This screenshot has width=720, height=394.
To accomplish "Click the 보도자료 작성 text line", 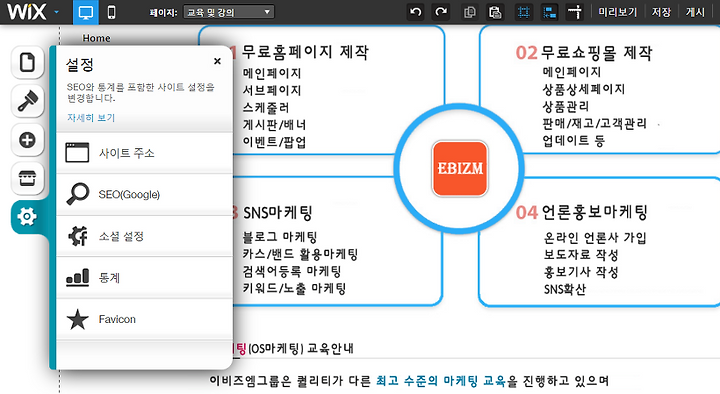I will pyautogui.click(x=581, y=254).
